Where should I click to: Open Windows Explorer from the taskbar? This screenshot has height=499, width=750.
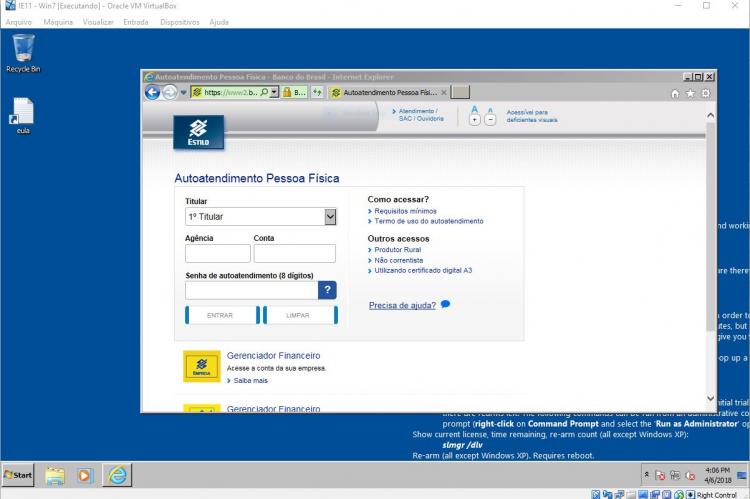pyautogui.click(x=55, y=476)
